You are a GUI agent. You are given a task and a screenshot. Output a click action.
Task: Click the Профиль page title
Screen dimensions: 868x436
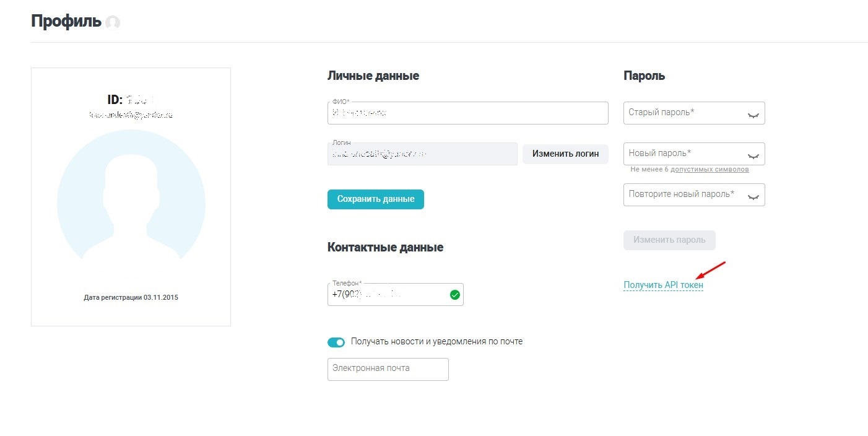[66, 22]
